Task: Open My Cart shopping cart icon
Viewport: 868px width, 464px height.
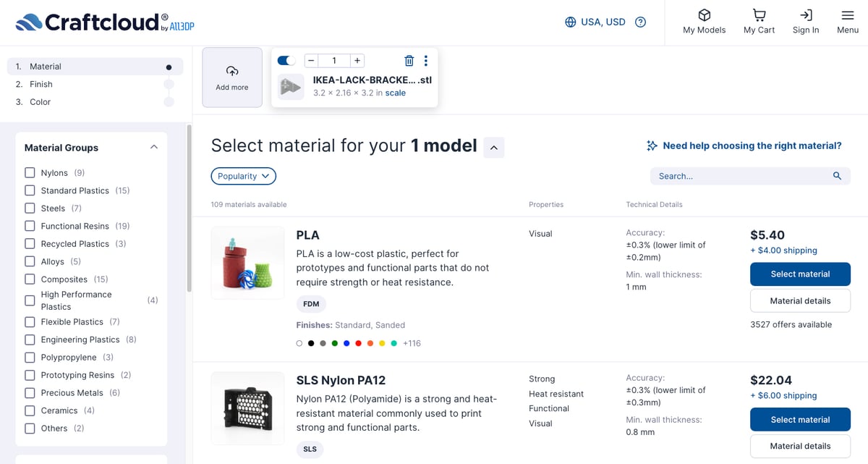Action: [x=759, y=15]
